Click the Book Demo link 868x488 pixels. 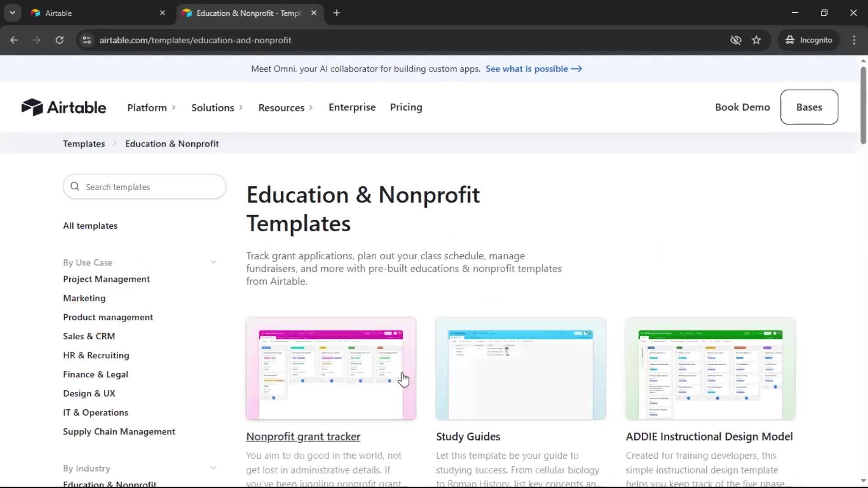(742, 107)
